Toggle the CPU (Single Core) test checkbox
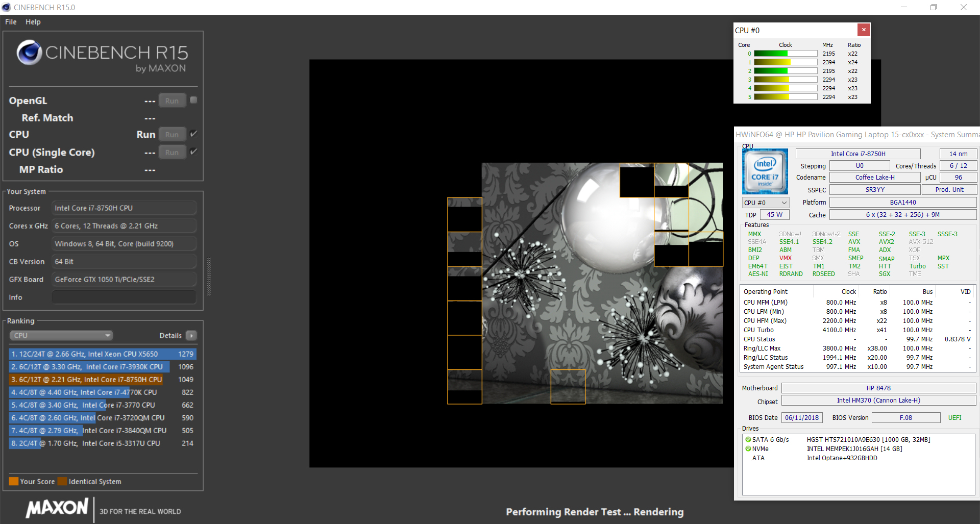Viewport: 980px width, 524px height. (x=193, y=152)
